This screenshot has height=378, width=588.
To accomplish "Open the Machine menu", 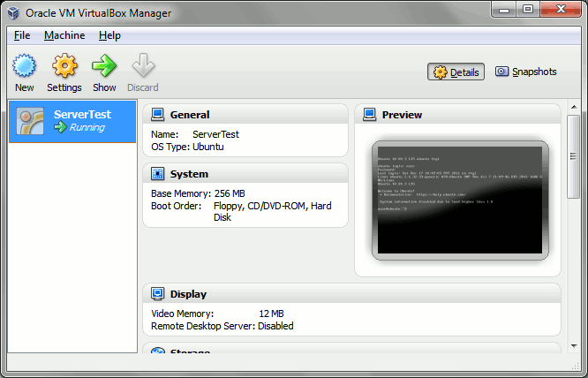I will coord(64,35).
